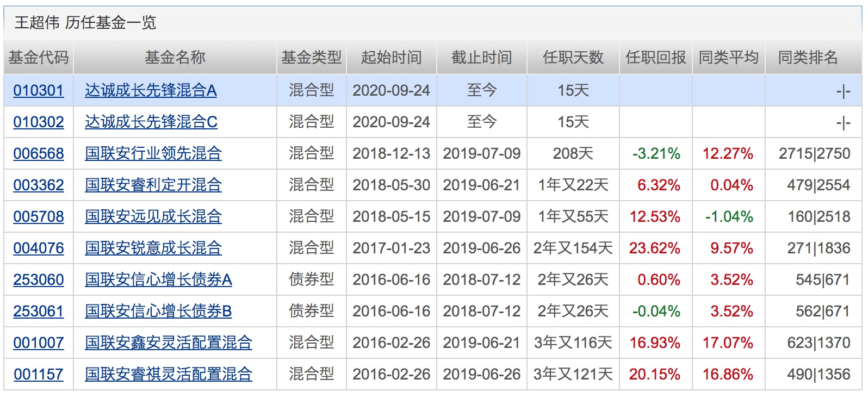Open fund code link 004076
This screenshot has width=868, height=398.
pyautogui.click(x=39, y=248)
